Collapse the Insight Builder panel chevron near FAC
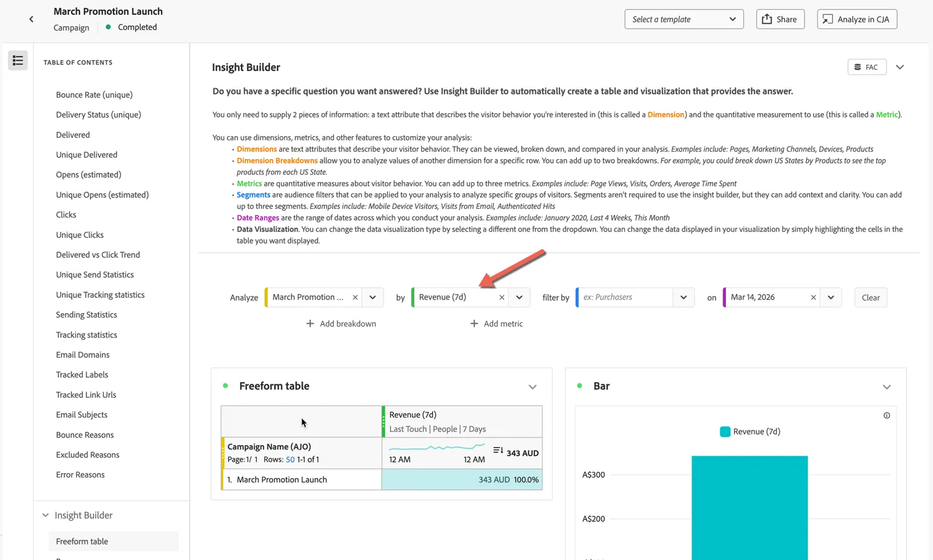 click(x=900, y=67)
